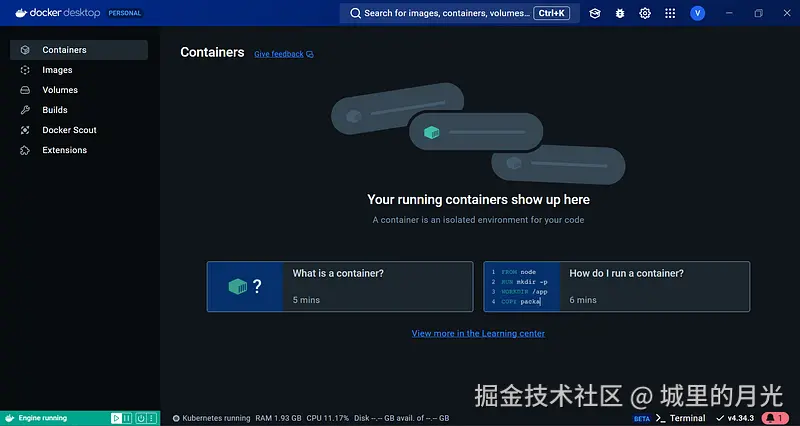Click the Kubernetes running status text

pos(216,418)
